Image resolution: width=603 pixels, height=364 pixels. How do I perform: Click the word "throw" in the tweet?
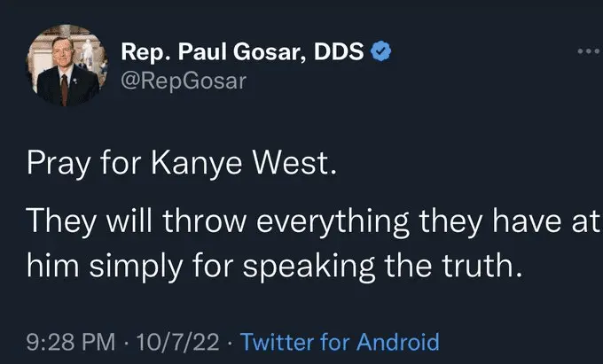pos(188,221)
